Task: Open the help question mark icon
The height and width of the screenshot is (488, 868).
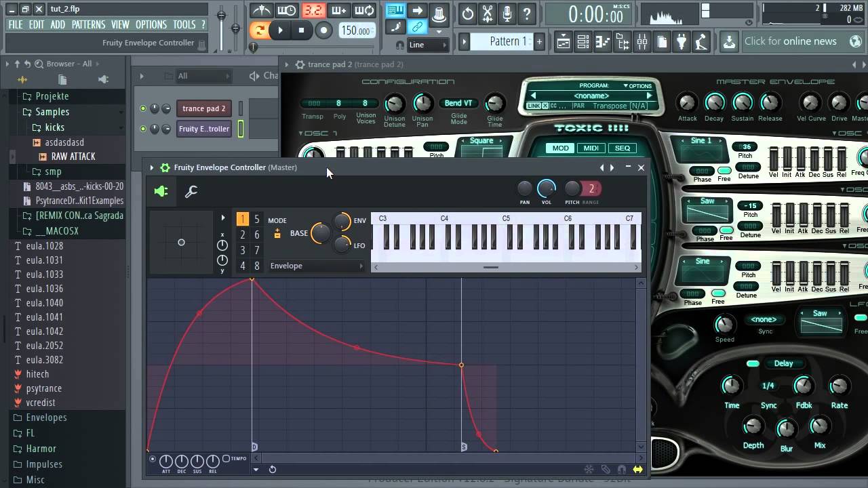Action: [x=527, y=14]
